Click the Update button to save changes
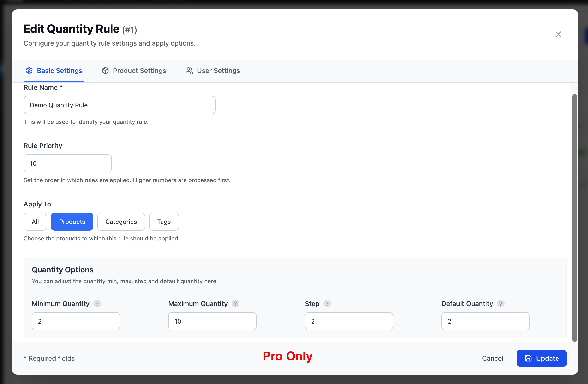Image resolution: width=588 pixels, height=384 pixels. (x=541, y=358)
